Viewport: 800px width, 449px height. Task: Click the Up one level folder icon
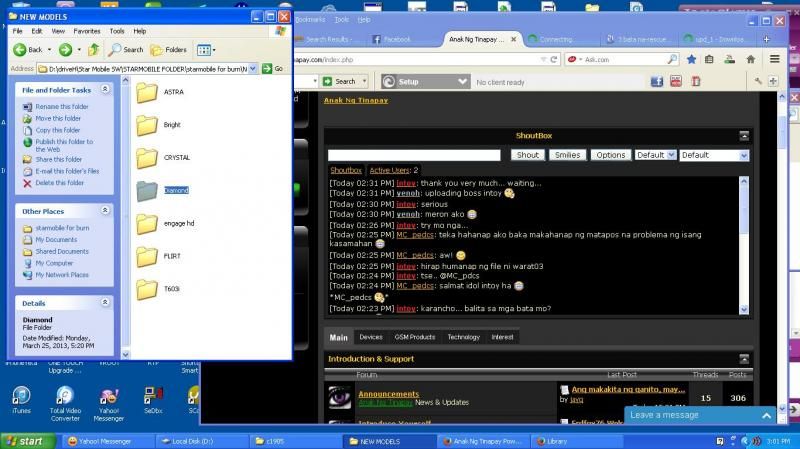94,49
